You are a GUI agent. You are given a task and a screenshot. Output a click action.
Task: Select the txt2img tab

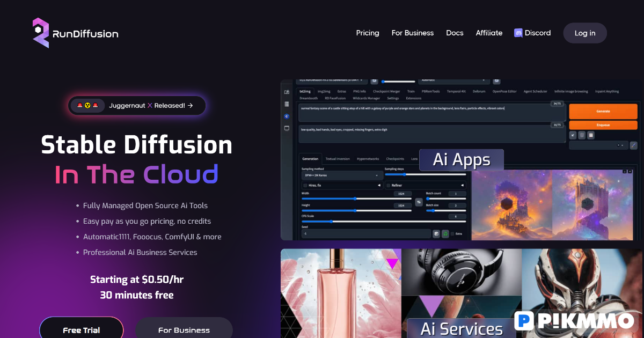pos(305,91)
